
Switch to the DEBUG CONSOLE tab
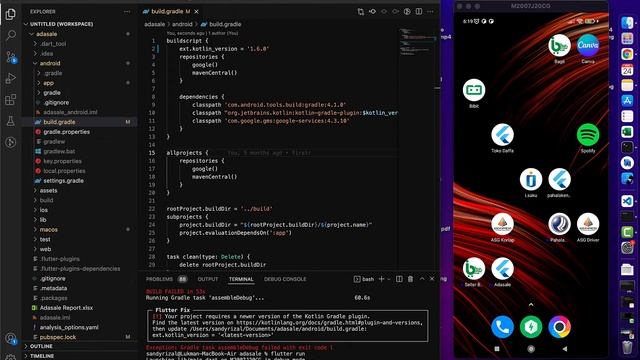[285, 279]
